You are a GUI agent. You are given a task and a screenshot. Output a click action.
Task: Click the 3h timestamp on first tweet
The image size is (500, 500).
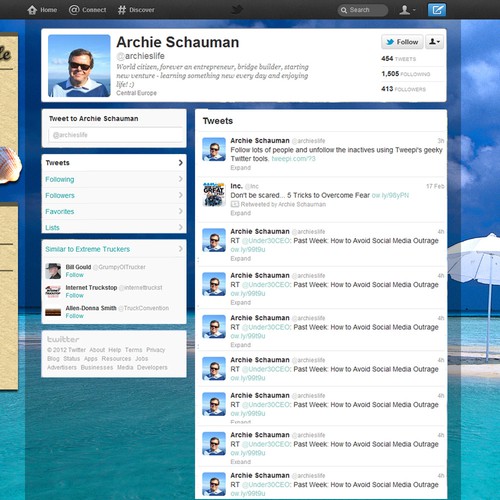pos(441,141)
